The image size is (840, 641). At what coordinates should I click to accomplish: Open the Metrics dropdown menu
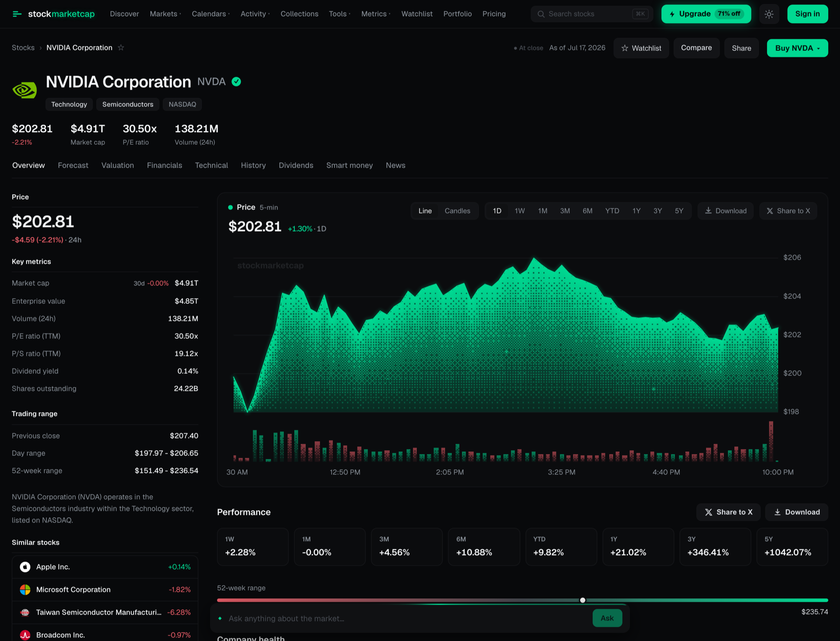coord(376,14)
